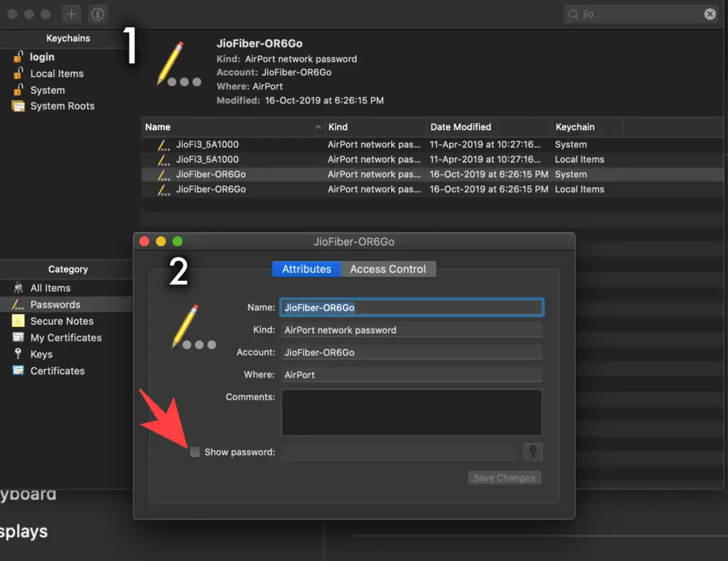This screenshot has width=728, height=561.
Task: Close the JioFiber-OR6Go dialog with red button
Action: (144, 242)
